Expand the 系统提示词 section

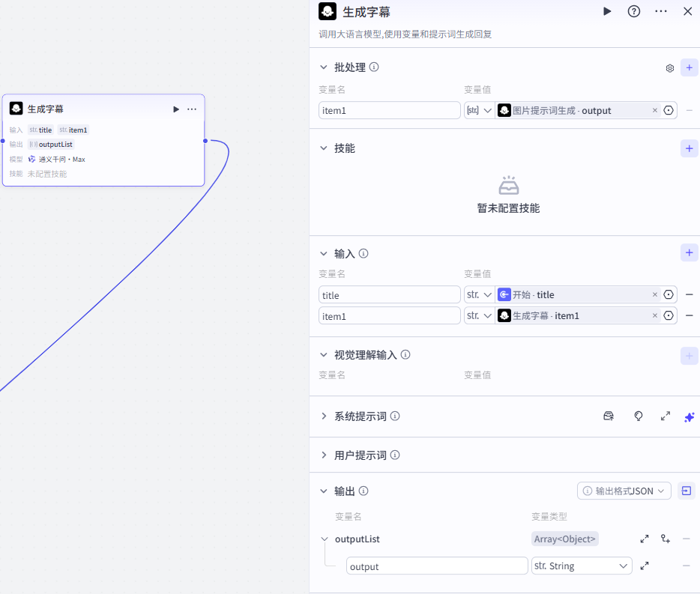click(x=324, y=416)
